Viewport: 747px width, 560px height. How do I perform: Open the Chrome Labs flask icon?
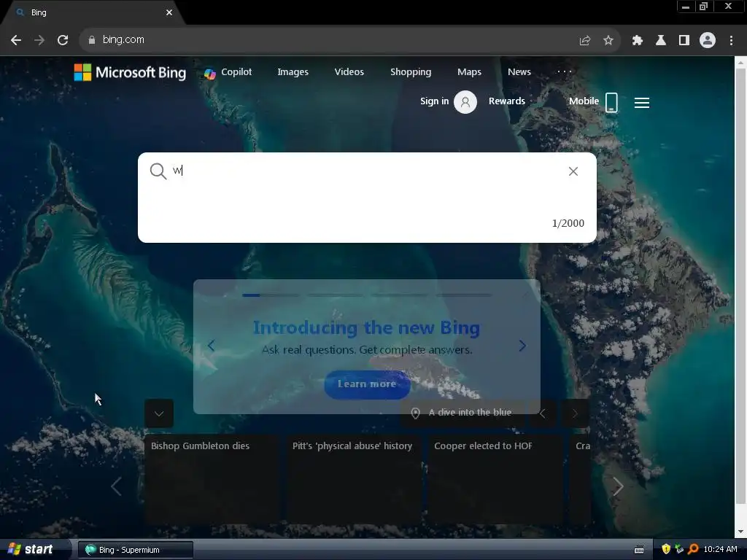661,41
